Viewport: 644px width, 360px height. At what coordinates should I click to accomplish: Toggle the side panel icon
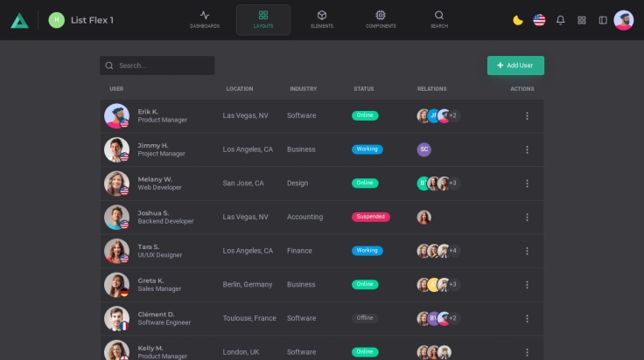pos(603,20)
